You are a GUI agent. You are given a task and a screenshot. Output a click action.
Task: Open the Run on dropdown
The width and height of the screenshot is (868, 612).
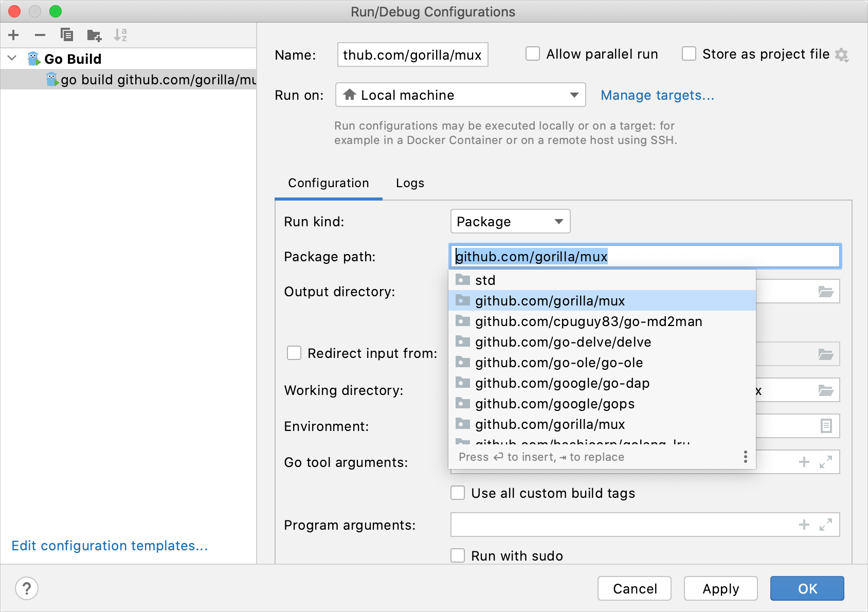pyautogui.click(x=574, y=95)
